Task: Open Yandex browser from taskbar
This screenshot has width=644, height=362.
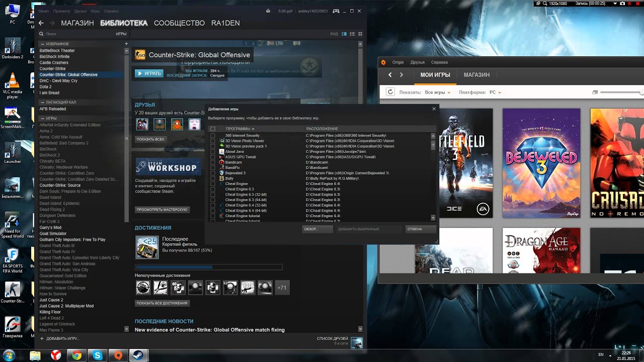Action: (x=56, y=355)
